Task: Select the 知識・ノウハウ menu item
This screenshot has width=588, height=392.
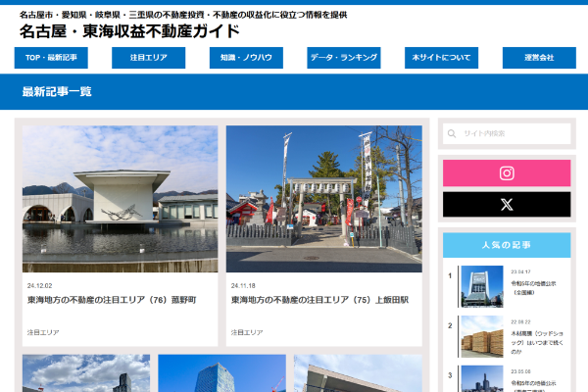Action: [x=246, y=58]
